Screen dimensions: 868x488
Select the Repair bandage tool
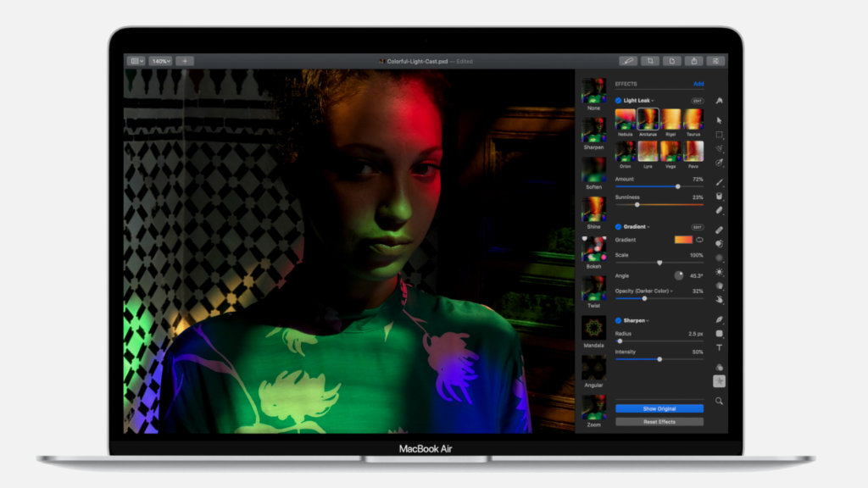point(719,230)
